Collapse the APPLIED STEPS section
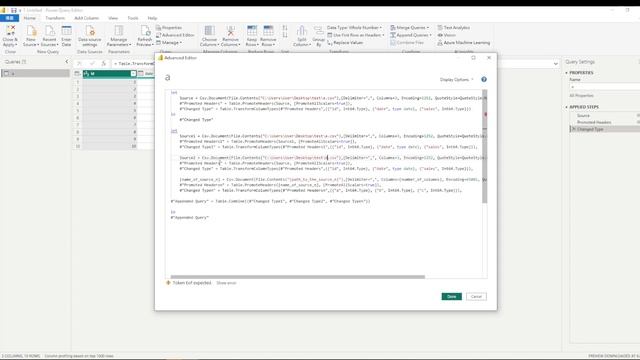The image size is (640, 360). pos(567,107)
